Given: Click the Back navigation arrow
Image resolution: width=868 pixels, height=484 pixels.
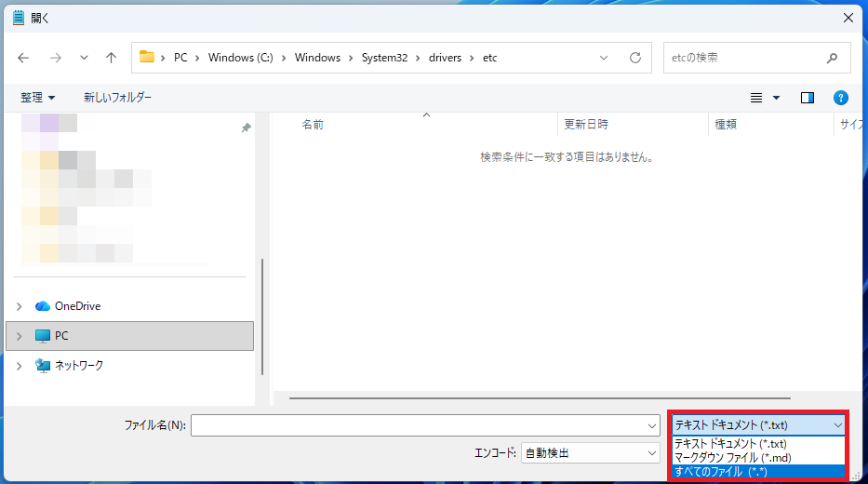Looking at the screenshot, I should click(x=23, y=58).
